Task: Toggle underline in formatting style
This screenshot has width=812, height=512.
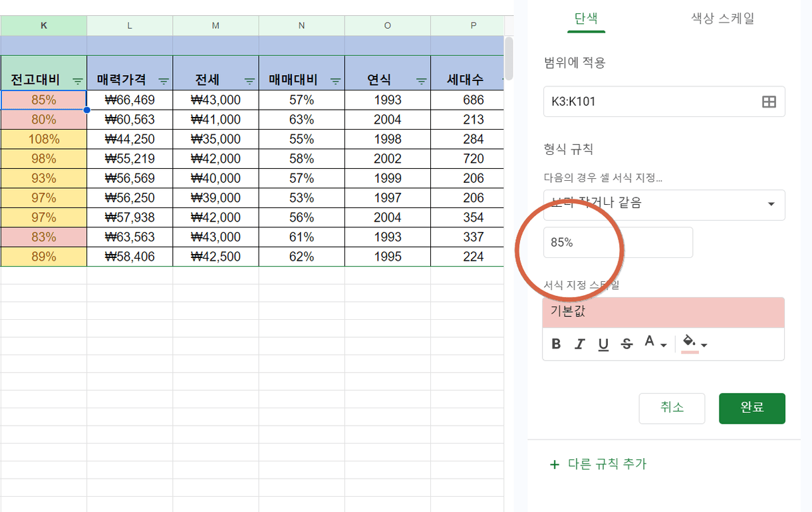Action: pyautogui.click(x=603, y=344)
